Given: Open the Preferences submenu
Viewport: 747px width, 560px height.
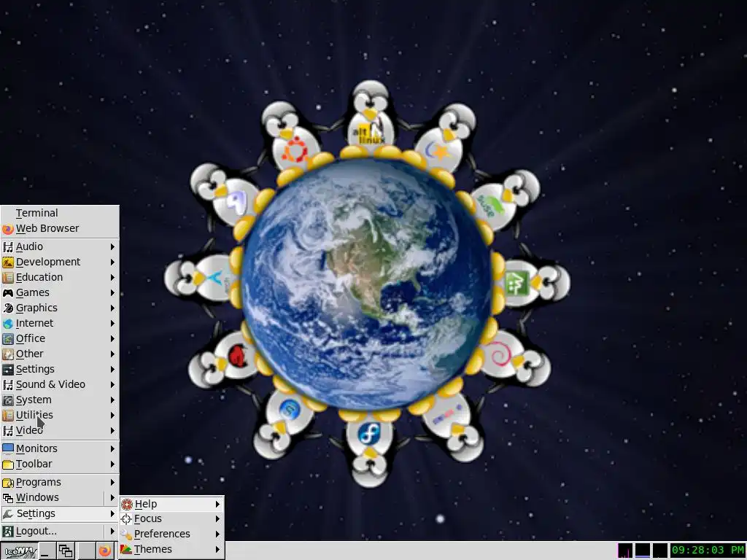Looking at the screenshot, I should pyautogui.click(x=171, y=534).
